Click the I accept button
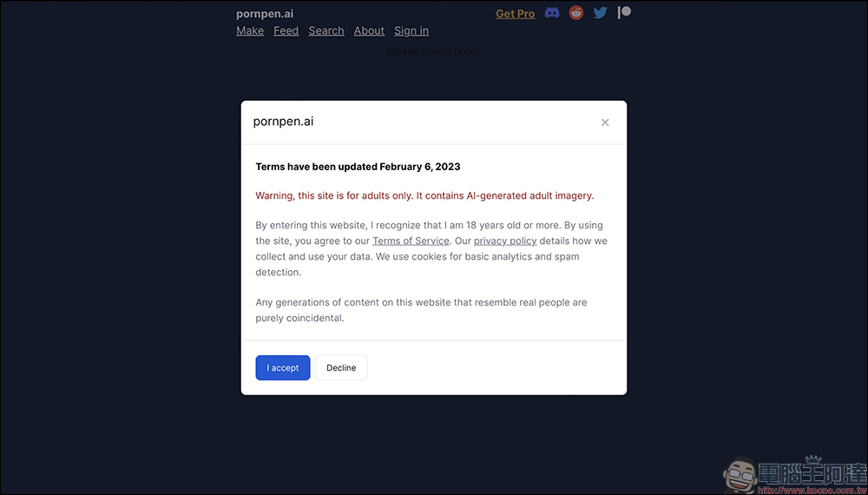The height and width of the screenshot is (495, 868). pyautogui.click(x=283, y=367)
